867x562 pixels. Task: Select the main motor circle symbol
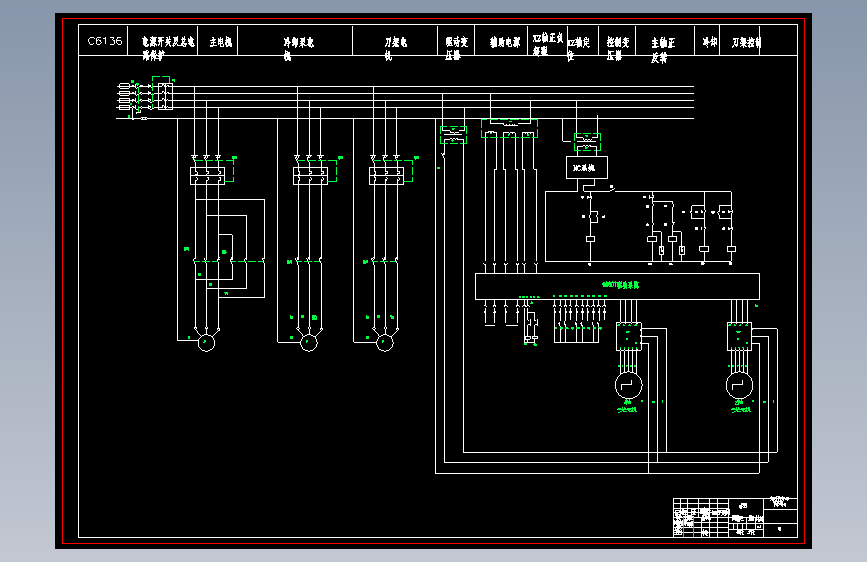[x=206, y=343]
